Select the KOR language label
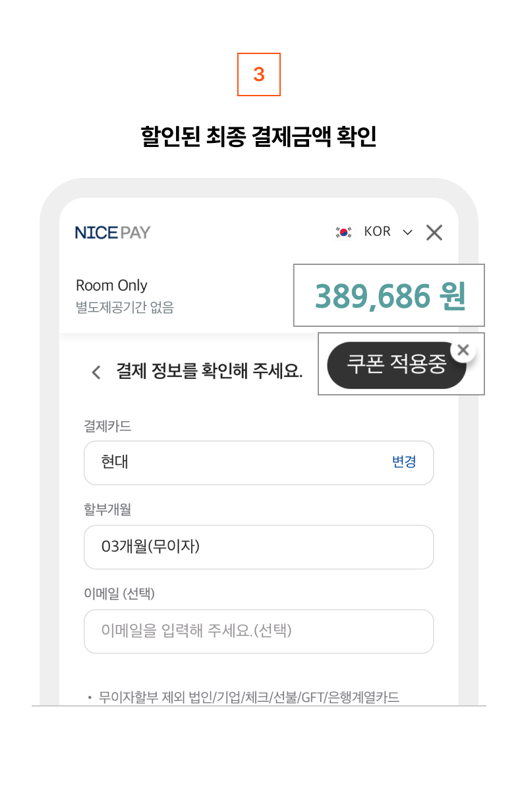 [377, 232]
